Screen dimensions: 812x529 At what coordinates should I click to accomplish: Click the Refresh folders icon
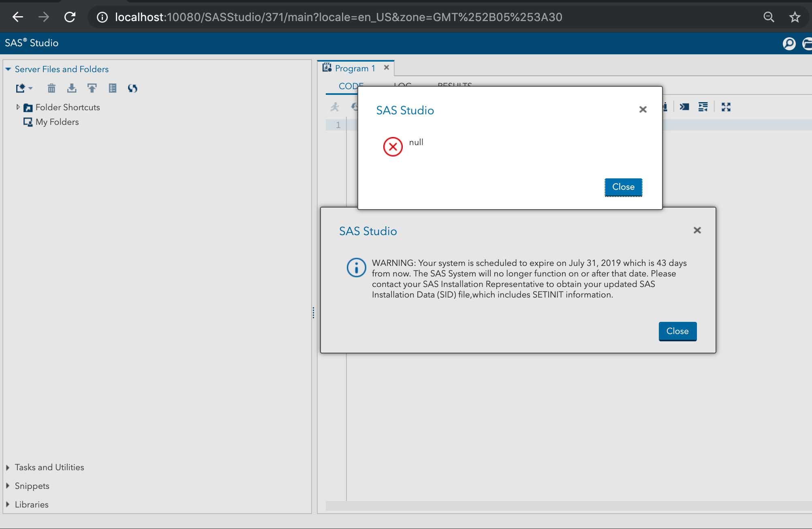(x=132, y=88)
